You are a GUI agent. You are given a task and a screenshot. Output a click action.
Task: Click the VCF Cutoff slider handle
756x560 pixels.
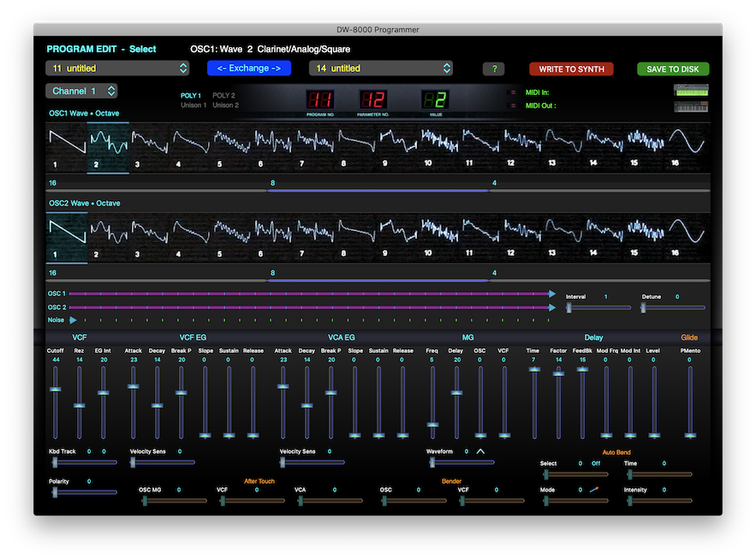(x=56, y=390)
